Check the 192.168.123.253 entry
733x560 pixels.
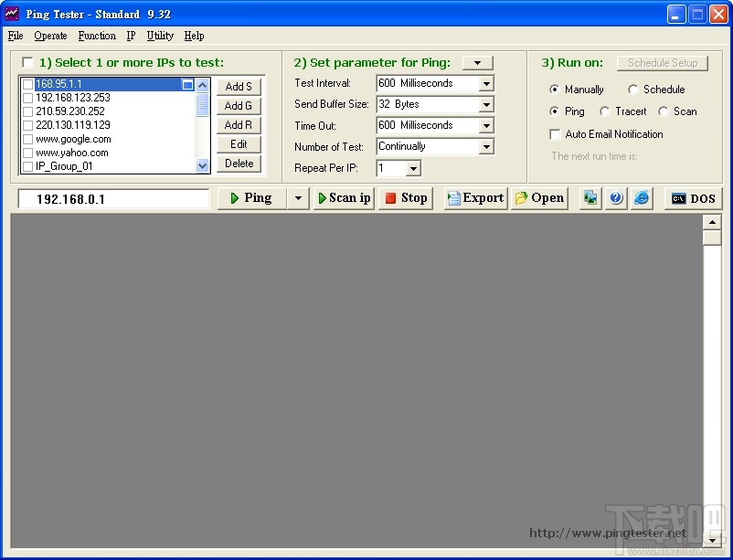pos(28,98)
